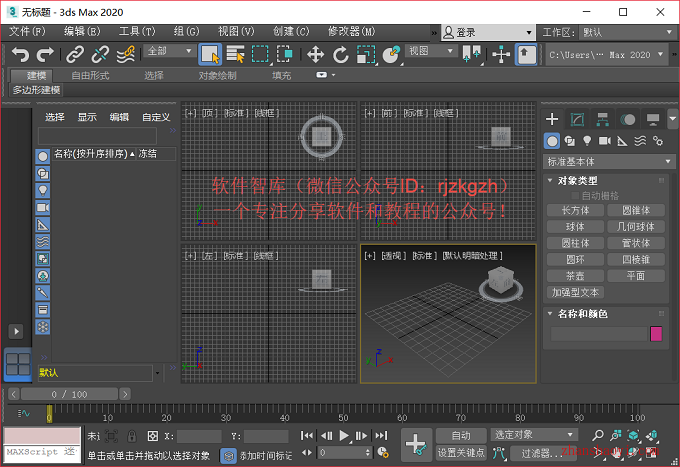The image size is (680, 467).
Task: Toggle Keyboard Shortcut Override button
Action: (x=526, y=55)
